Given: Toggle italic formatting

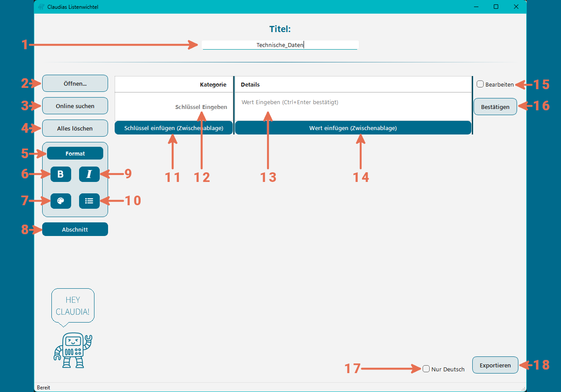Looking at the screenshot, I should tap(89, 174).
